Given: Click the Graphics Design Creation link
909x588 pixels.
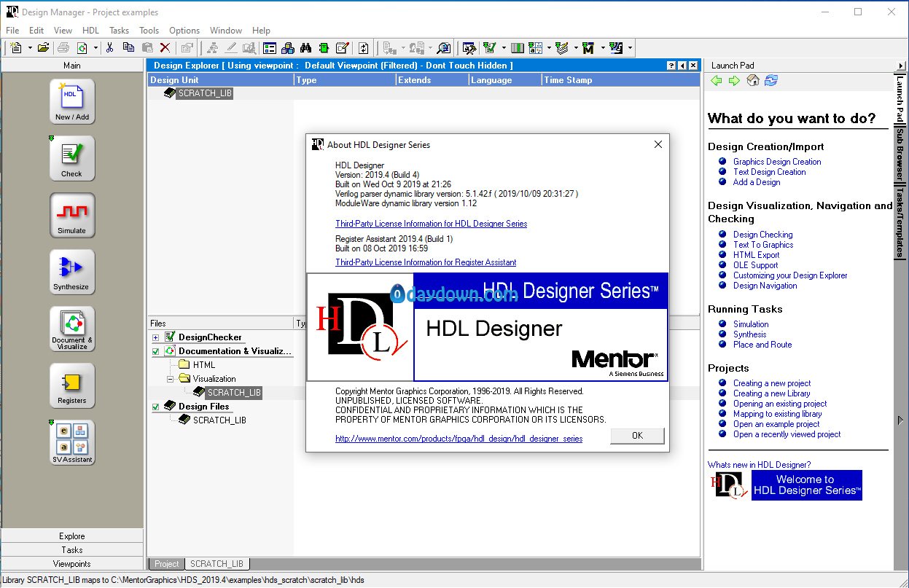Looking at the screenshot, I should pos(777,162).
